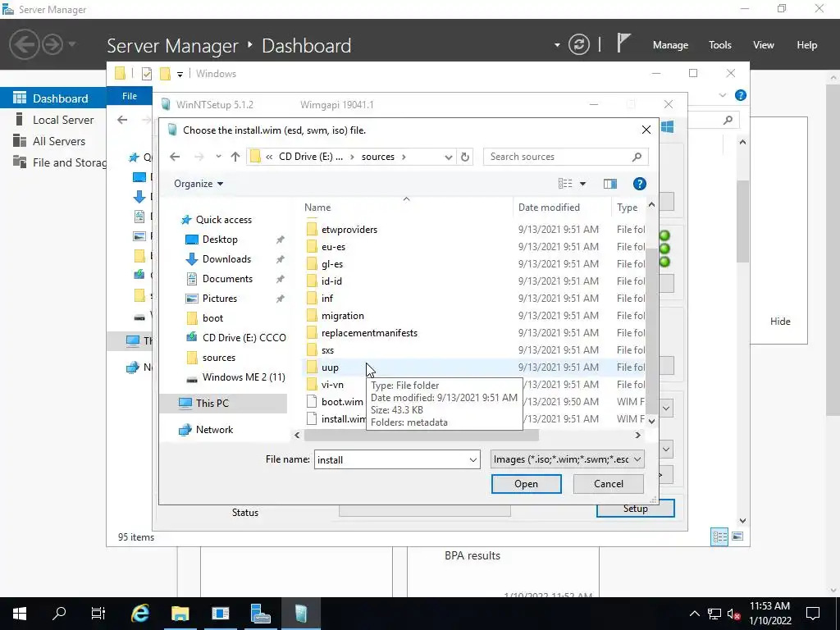Click the Server Manager refresh icon

(x=578, y=44)
